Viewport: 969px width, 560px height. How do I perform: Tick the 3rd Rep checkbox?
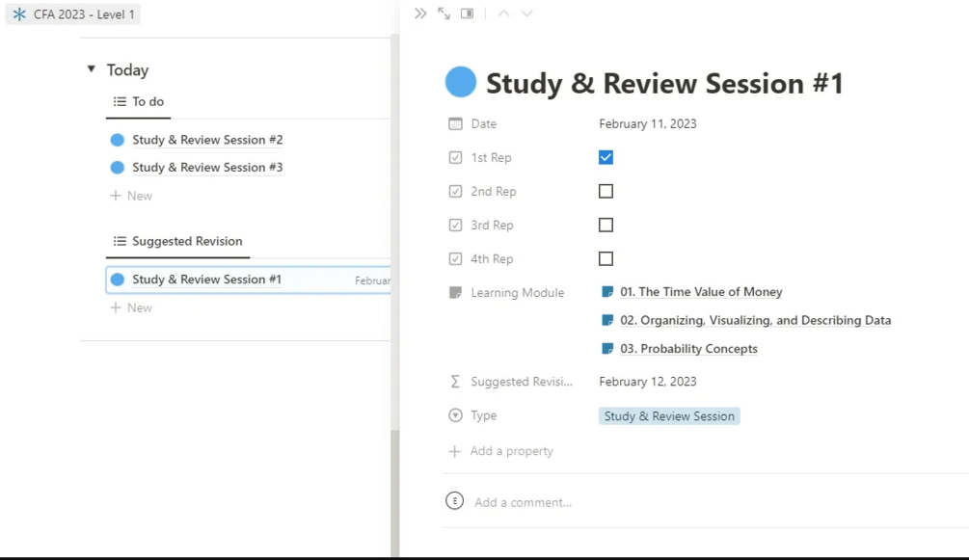[606, 225]
